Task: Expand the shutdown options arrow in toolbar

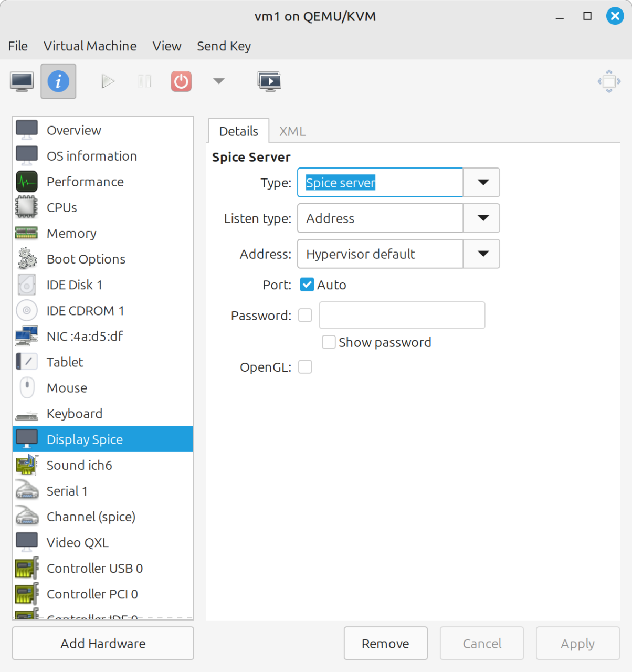Action: [219, 81]
